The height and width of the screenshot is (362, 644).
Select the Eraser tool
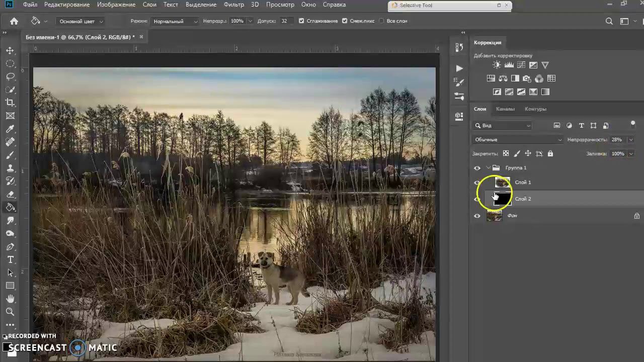tap(10, 194)
